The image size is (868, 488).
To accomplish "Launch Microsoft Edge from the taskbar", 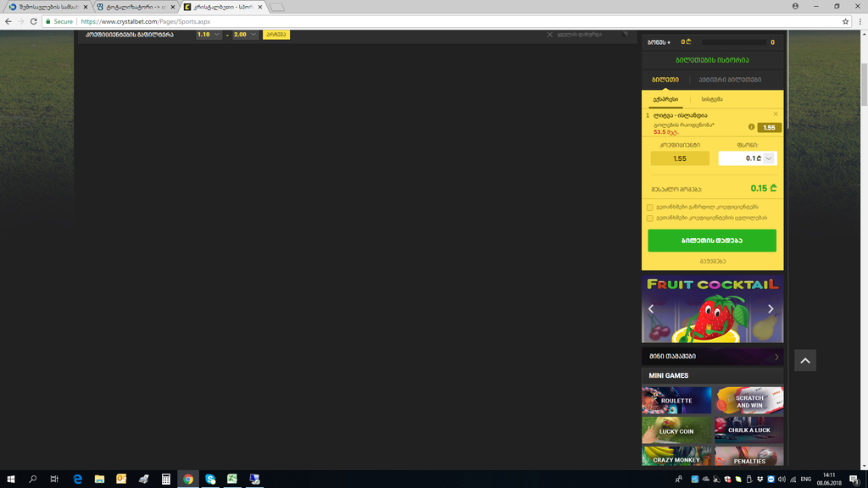I will 77,480.
